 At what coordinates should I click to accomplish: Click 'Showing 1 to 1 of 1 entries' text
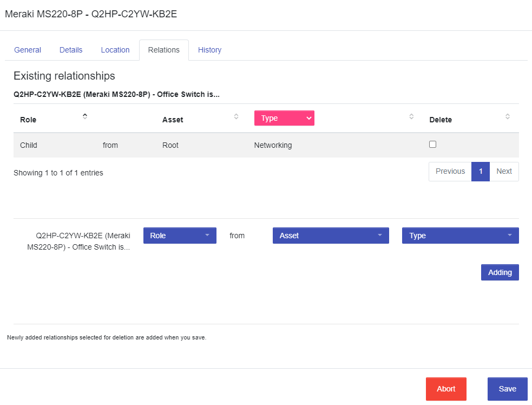[x=58, y=173]
